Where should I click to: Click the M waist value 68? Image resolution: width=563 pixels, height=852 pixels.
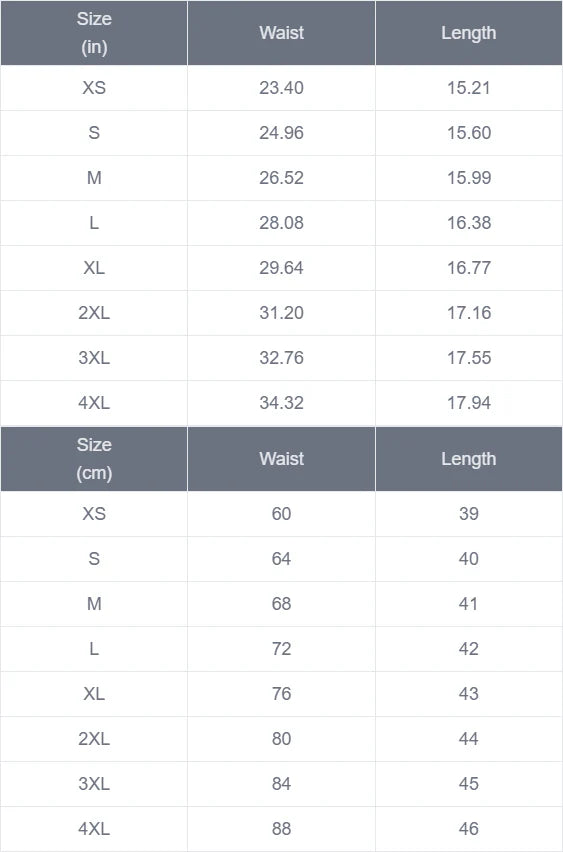point(282,604)
